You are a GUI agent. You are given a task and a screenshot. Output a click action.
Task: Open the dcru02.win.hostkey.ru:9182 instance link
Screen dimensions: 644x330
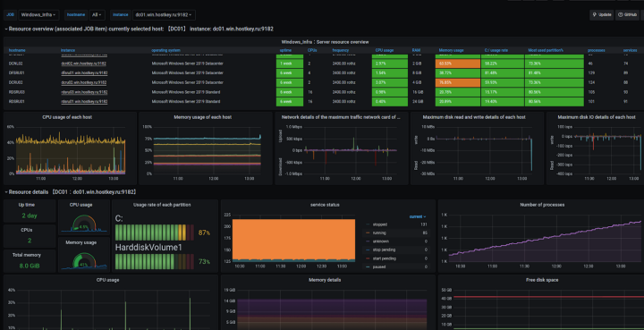pos(84,82)
